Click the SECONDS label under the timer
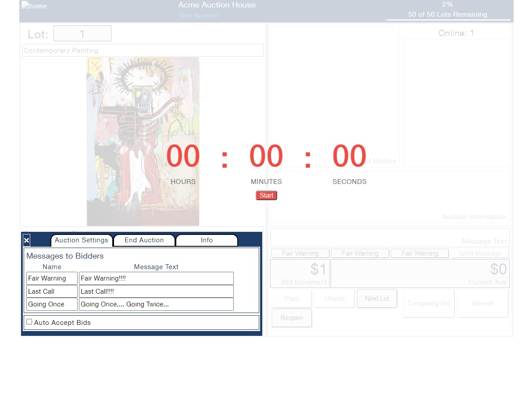 click(x=350, y=182)
